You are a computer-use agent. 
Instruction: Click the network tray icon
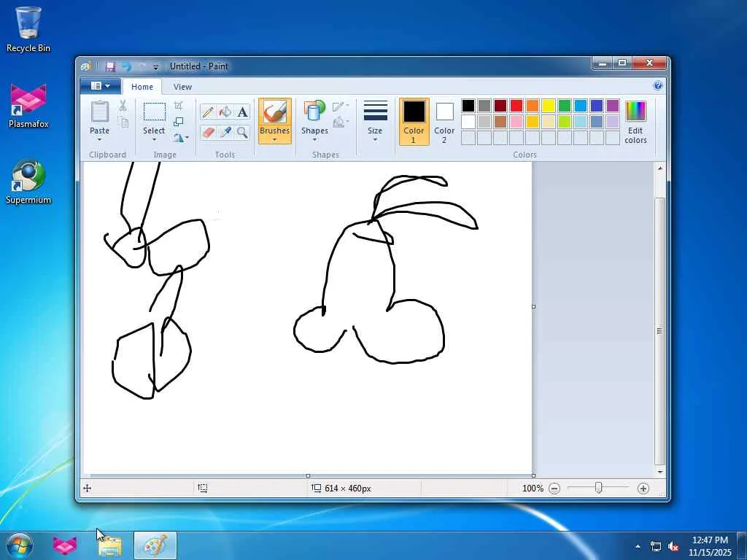656,546
